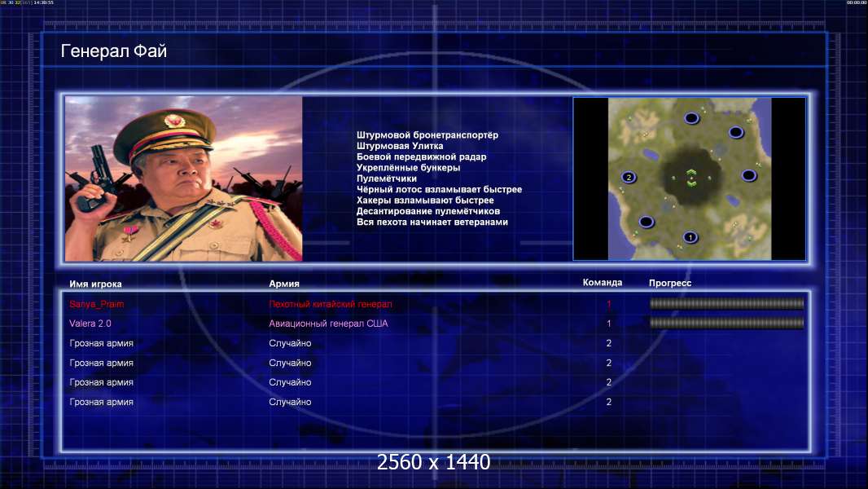Click "Пехотный китайский генерал" army entry
Screen dimensions: 868x489
click(x=331, y=304)
